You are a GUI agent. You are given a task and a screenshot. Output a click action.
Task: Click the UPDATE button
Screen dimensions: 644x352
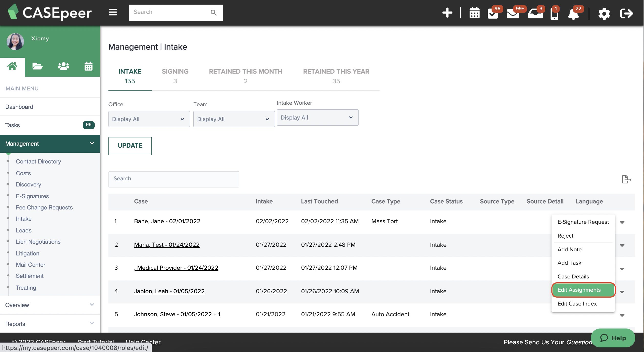point(130,146)
